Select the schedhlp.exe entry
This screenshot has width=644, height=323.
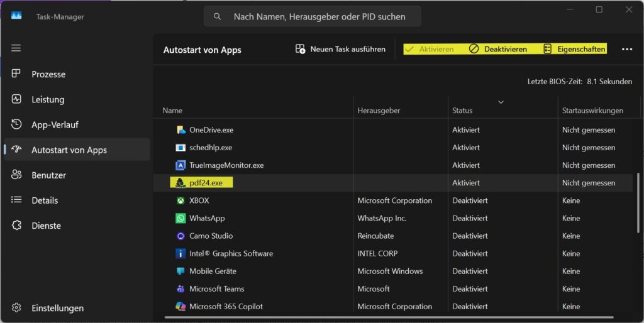pos(211,147)
